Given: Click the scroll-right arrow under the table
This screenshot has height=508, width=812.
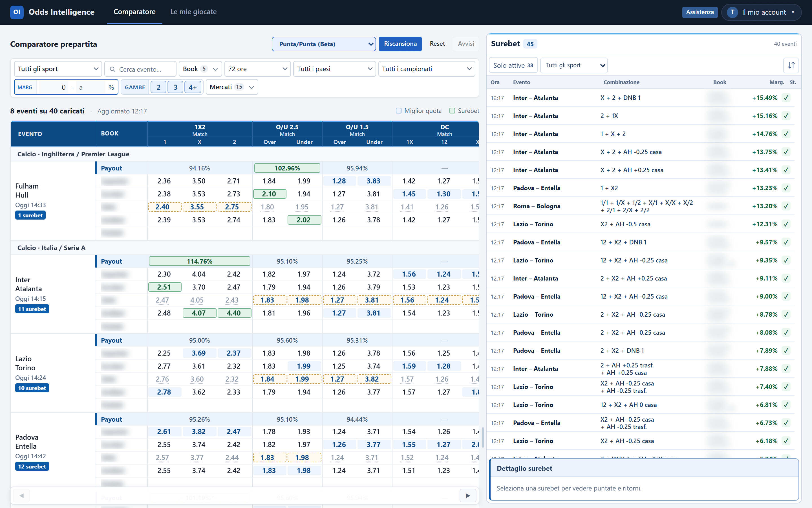Looking at the screenshot, I should pos(468,496).
